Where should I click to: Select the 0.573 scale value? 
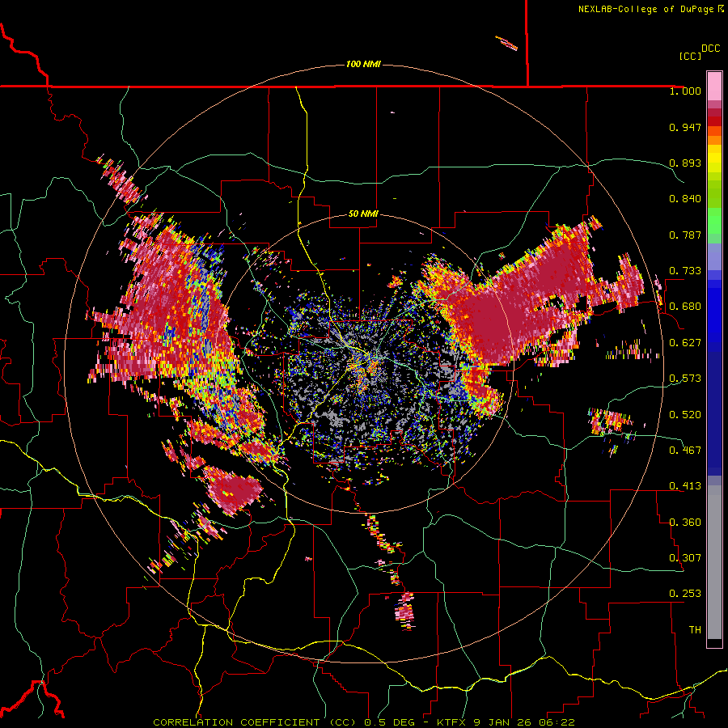685,379
